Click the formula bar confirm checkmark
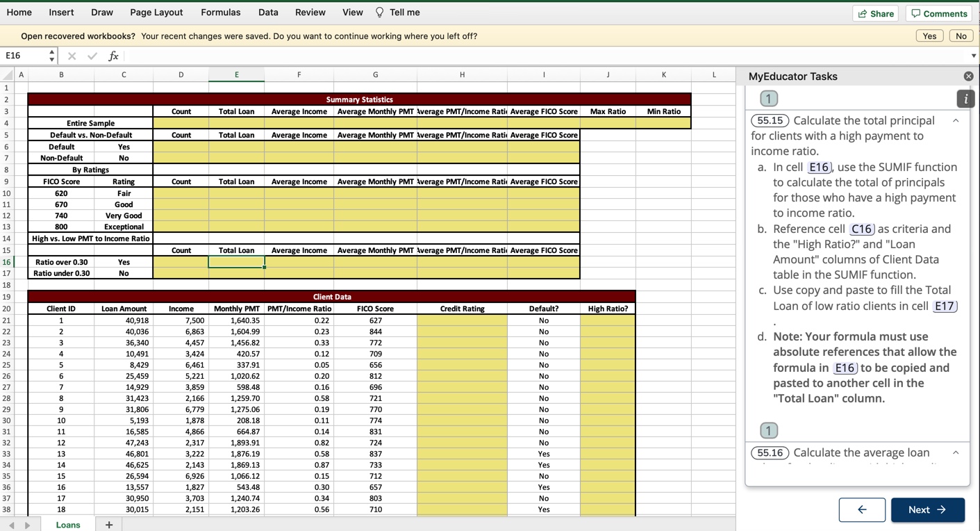 92,56
